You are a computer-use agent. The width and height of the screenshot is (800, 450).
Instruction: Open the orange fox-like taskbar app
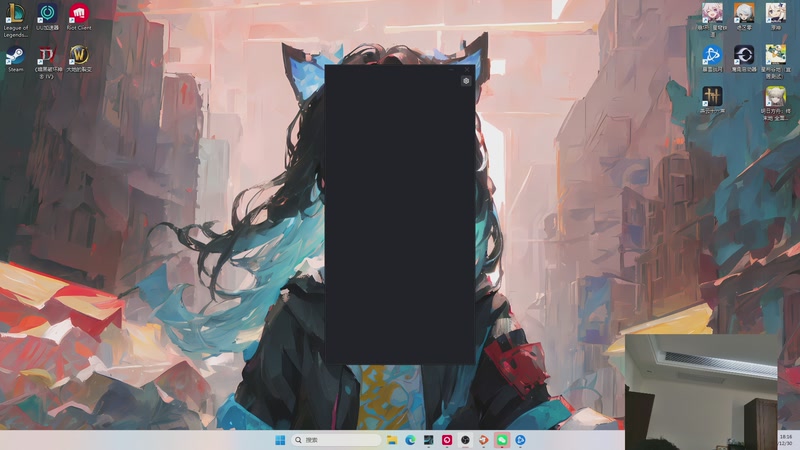point(484,440)
